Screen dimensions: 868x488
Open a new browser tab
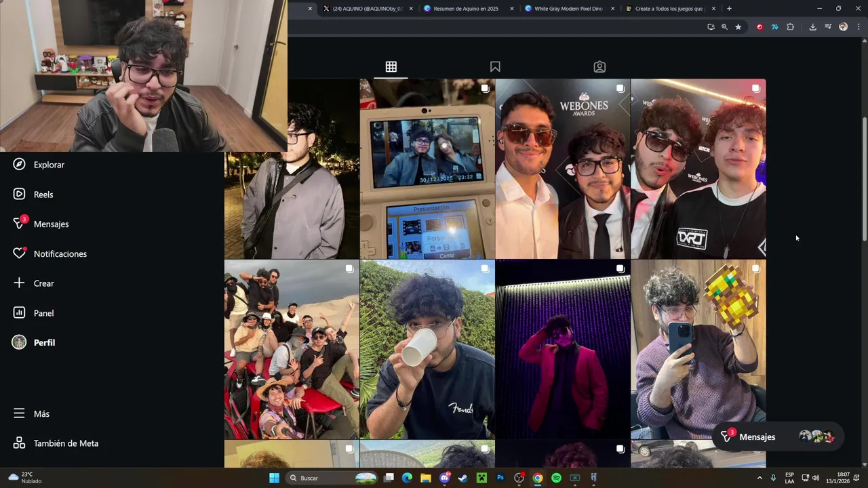click(x=729, y=9)
